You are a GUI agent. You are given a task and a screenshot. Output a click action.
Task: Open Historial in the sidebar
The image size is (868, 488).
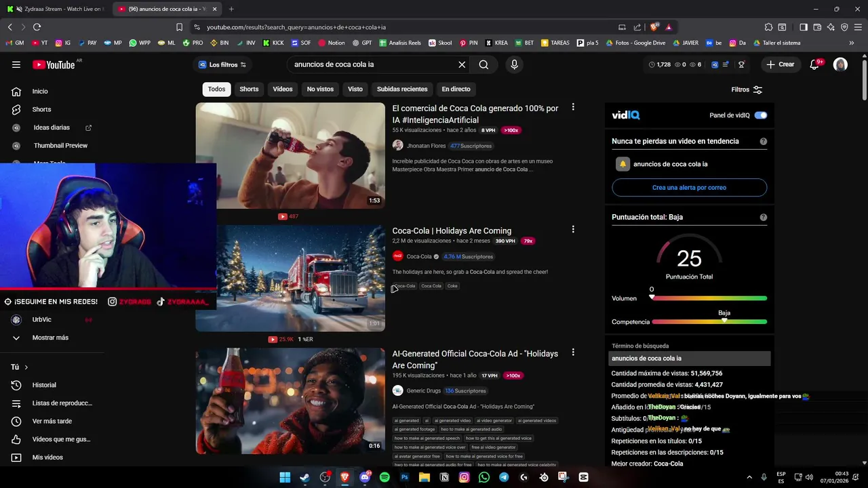44,385
